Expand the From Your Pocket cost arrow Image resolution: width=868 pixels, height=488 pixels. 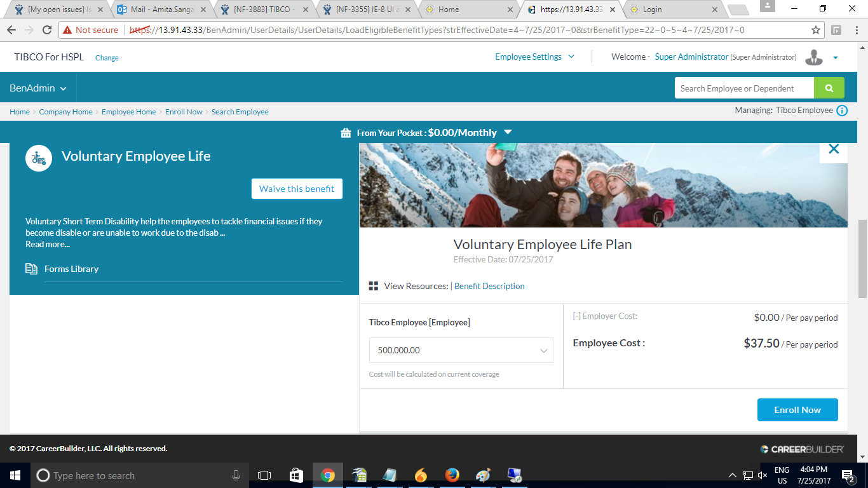click(507, 132)
